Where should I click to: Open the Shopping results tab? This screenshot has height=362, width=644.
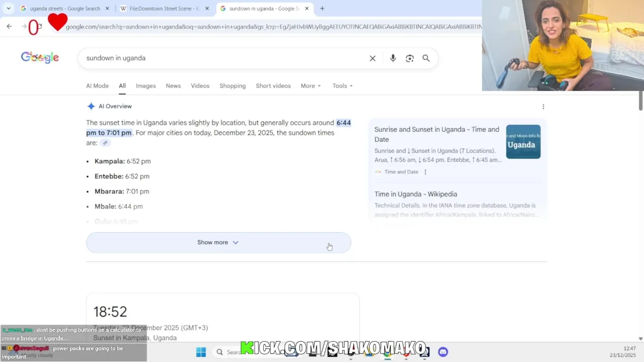tap(232, 86)
